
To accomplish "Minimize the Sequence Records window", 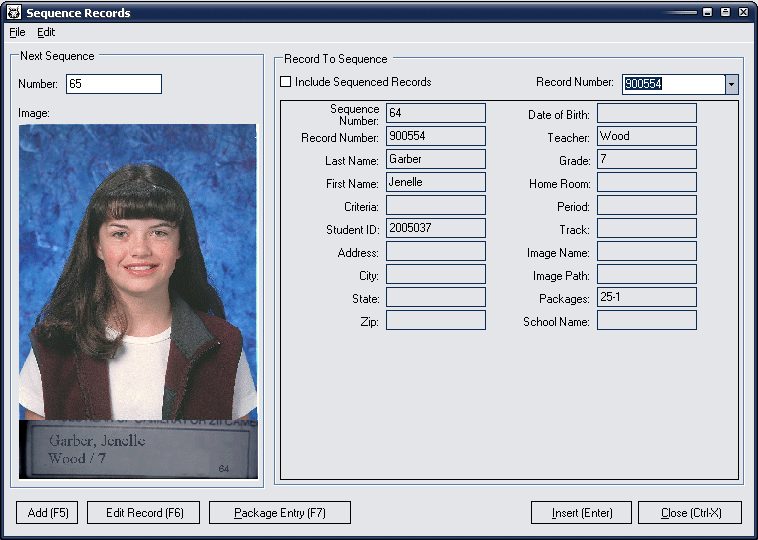I will tap(708, 13).
